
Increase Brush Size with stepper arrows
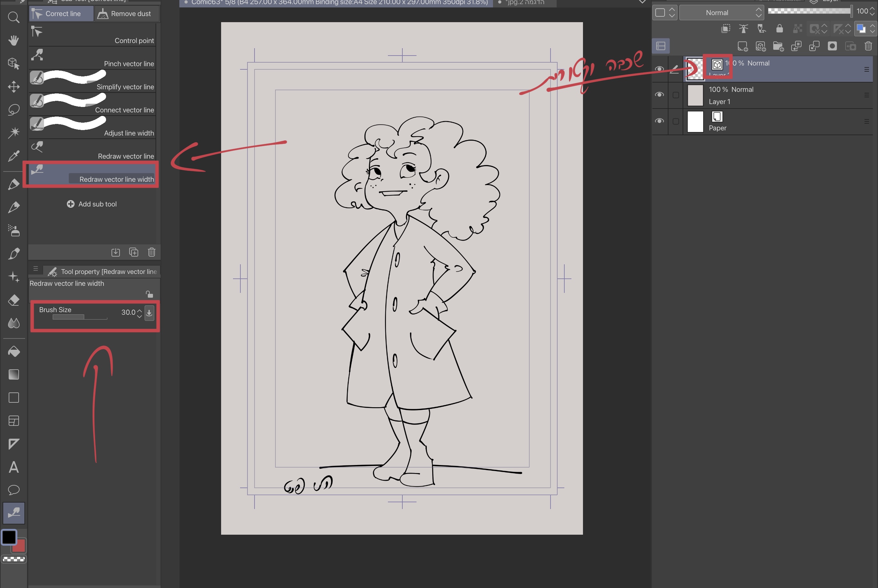point(139,310)
